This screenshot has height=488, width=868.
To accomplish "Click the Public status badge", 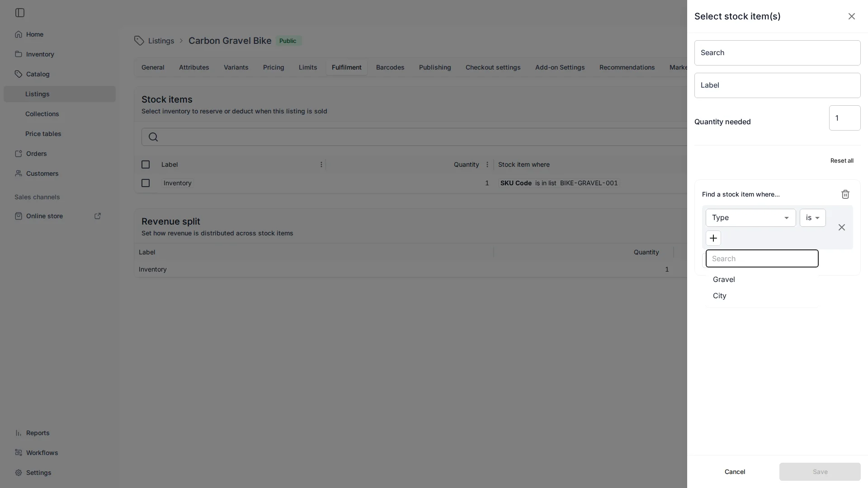I will tap(288, 41).
